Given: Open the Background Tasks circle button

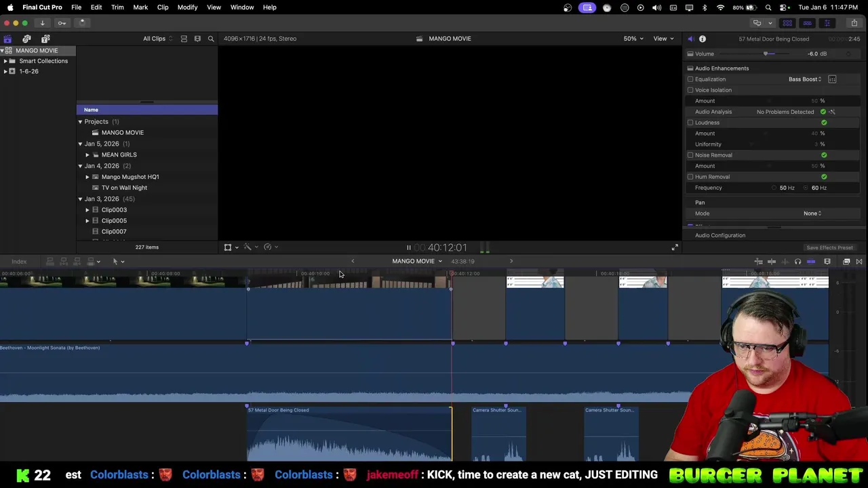Looking at the screenshot, I should tap(82, 22).
